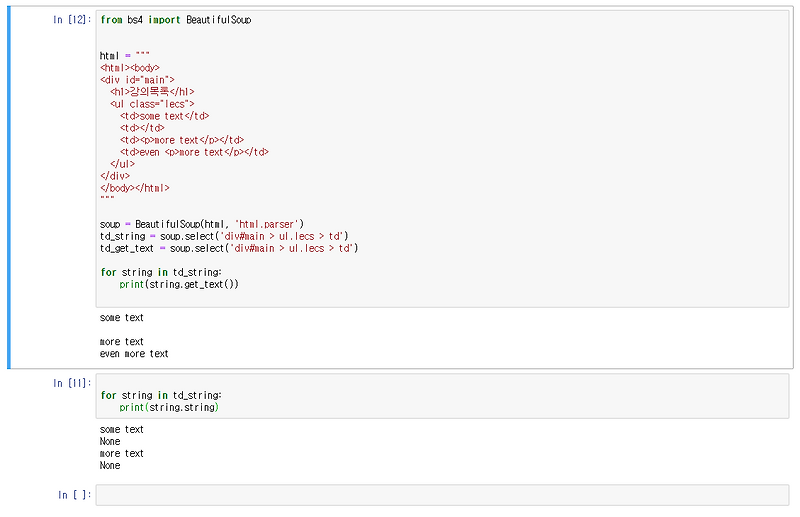Click the soup = BeautifulSoup(...) line

(x=201, y=223)
